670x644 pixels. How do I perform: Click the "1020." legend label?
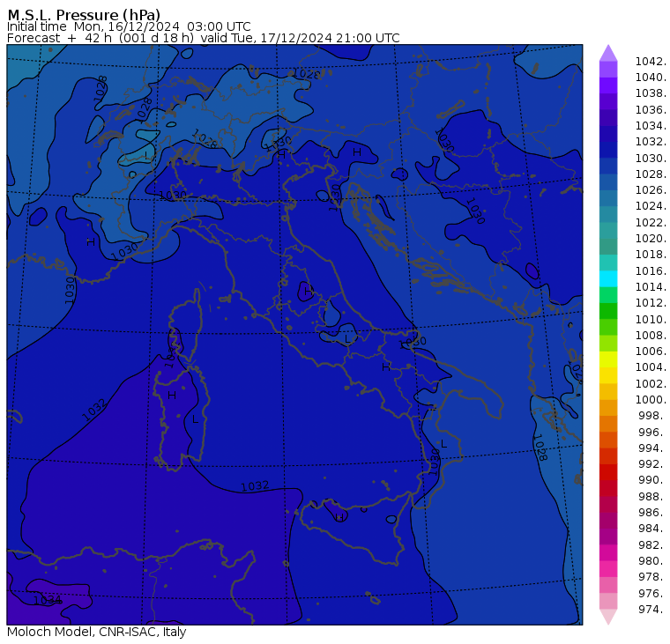651,238
